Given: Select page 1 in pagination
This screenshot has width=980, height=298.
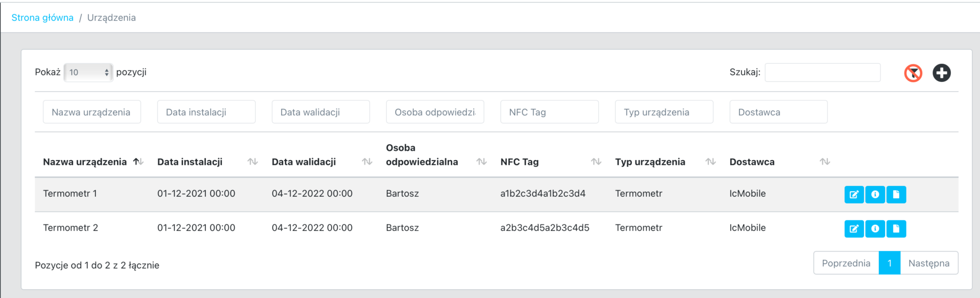Looking at the screenshot, I should (x=889, y=263).
